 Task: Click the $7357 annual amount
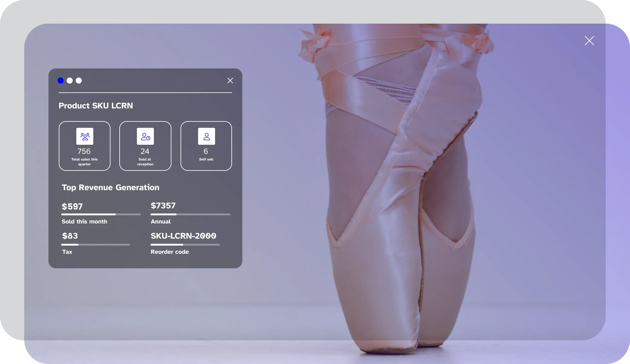point(163,206)
